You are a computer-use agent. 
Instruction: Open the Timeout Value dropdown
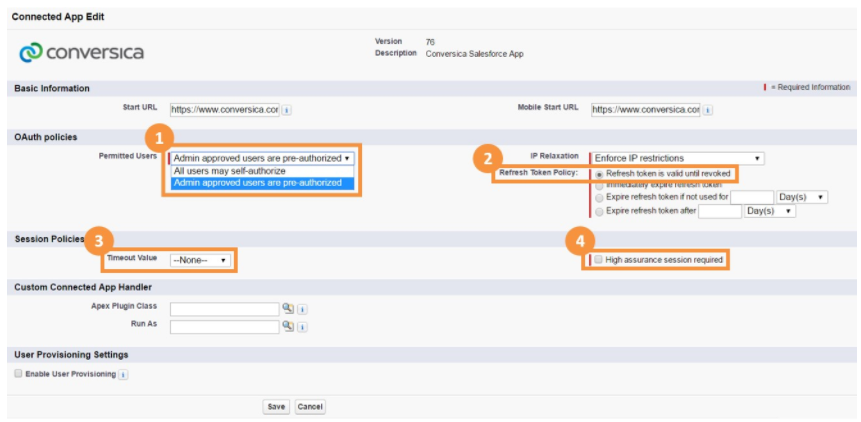pyautogui.click(x=200, y=260)
